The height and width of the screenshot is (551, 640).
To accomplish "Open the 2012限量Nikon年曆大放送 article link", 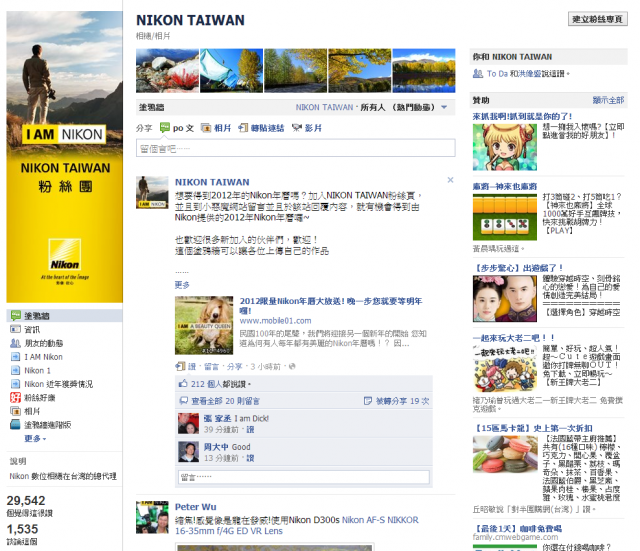I will click(x=331, y=306).
